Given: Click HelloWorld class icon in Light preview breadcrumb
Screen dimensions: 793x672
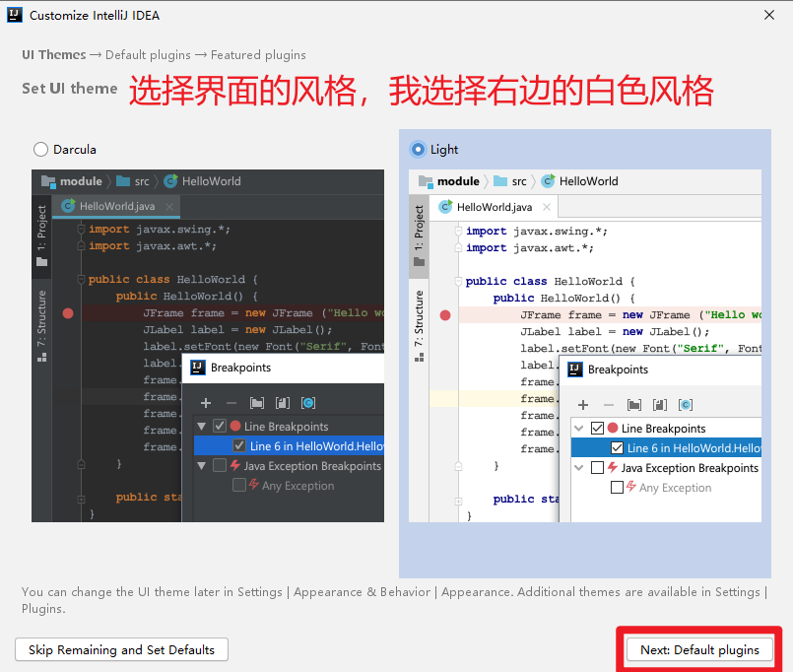Looking at the screenshot, I should pyautogui.click(x=549, y=180).
